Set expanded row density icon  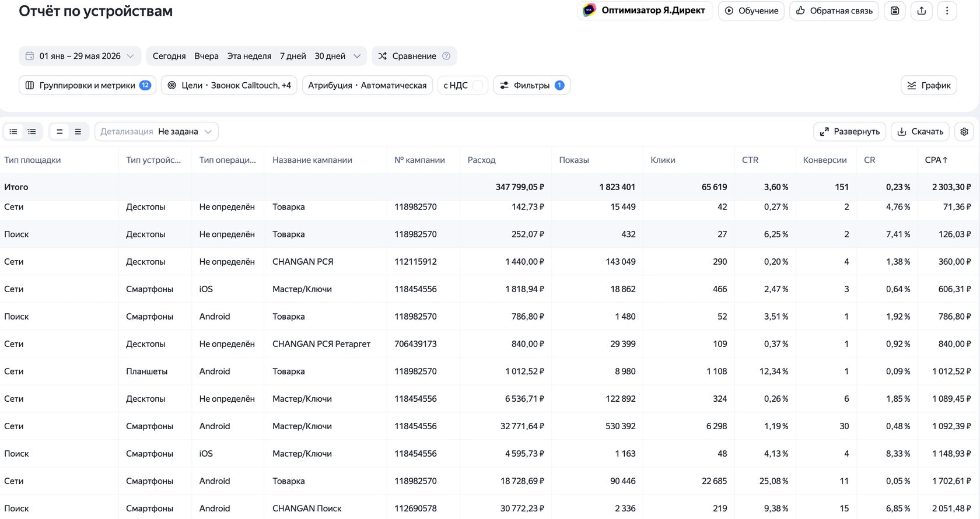(x=78, y=132)
